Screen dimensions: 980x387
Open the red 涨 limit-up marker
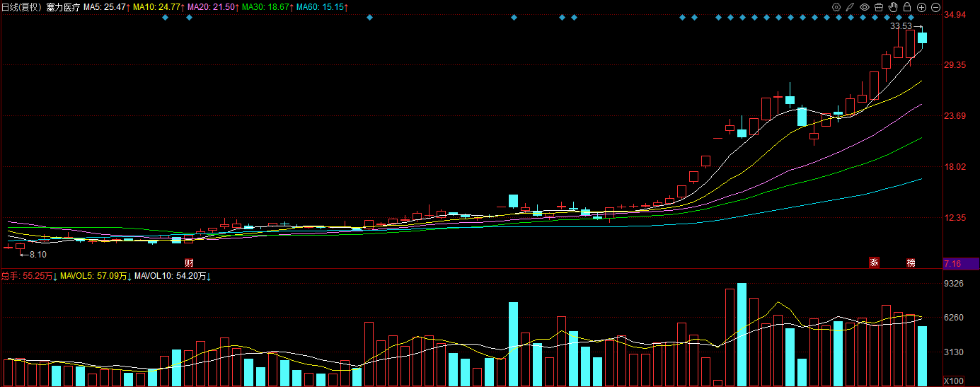(874, 262)
